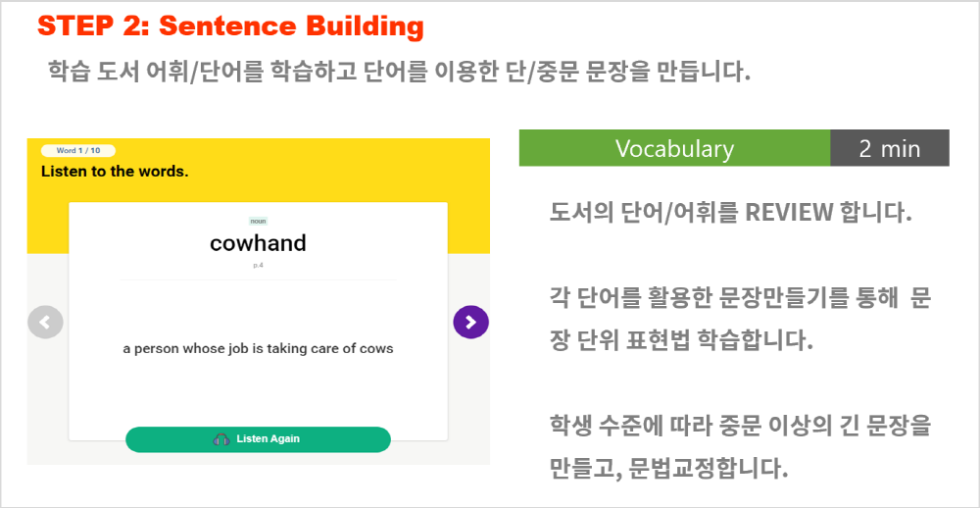The image size is (980, 508).
Task: Click the noun part-of-speech tag
Action: (x=258, y=221)
